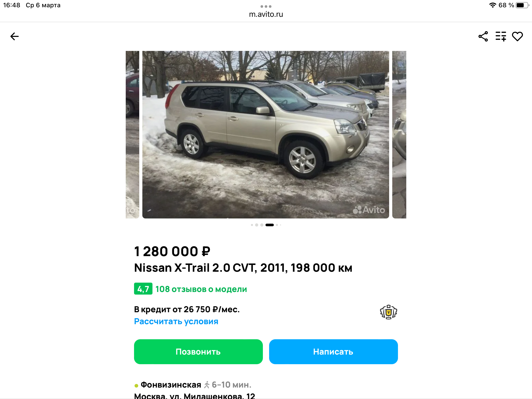The image size is (532, 399).
Task: Tap the Tinkoff bank crest icon
Action: pos(389,312)
